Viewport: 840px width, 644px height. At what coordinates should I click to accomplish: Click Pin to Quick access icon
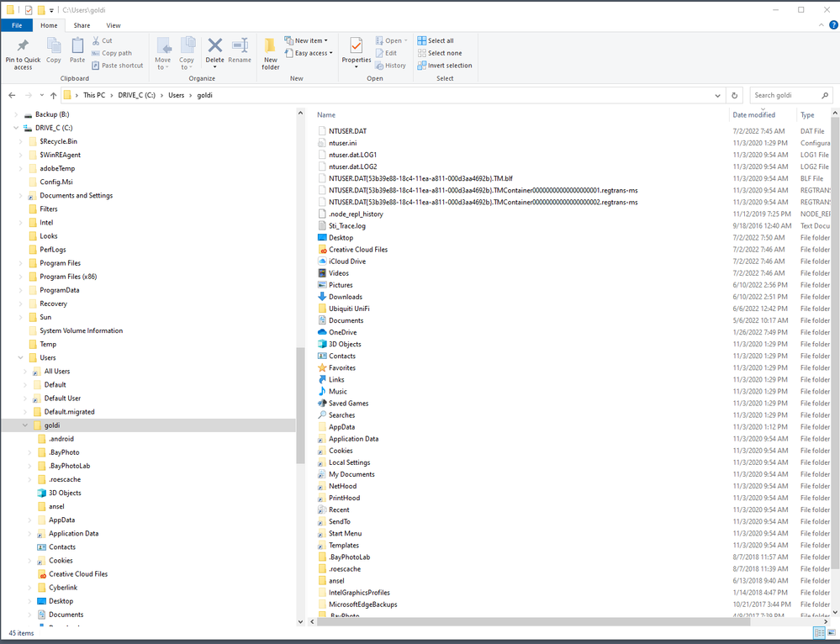[23, 46]
